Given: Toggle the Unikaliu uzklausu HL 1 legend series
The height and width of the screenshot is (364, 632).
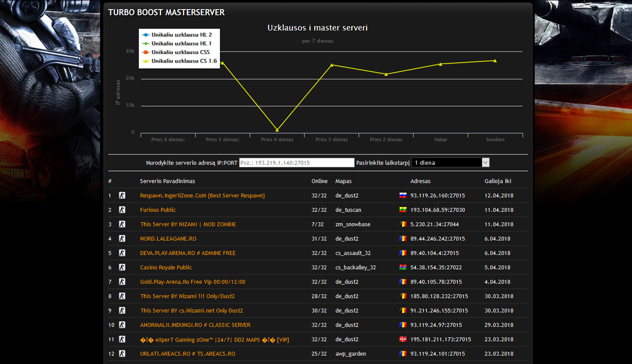Looking at the screenshot, I should 177,43.
